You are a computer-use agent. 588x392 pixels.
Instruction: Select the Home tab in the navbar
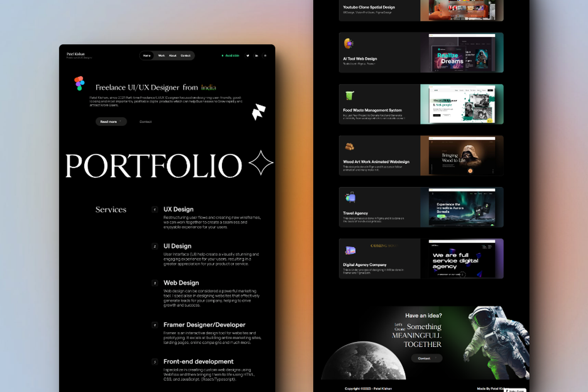click(x=147, y=55)
